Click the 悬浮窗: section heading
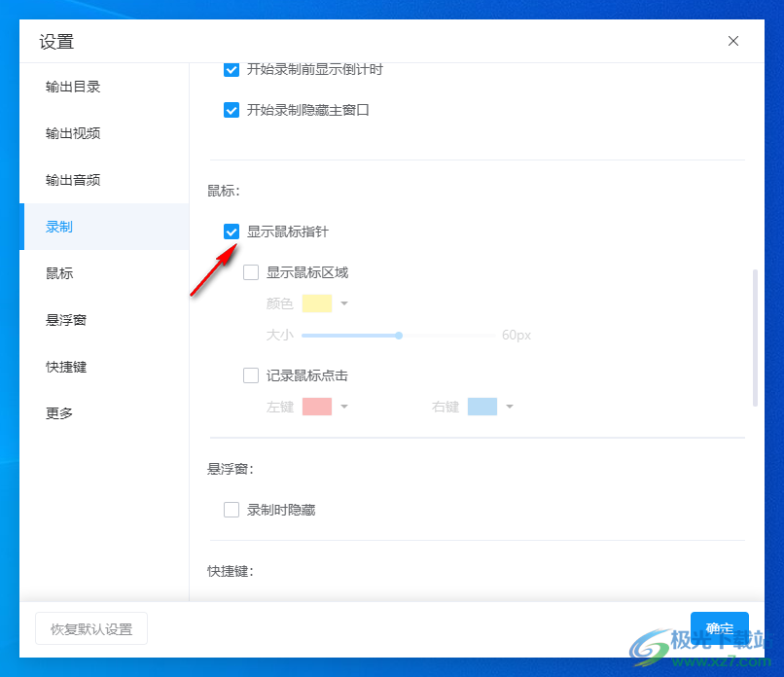 [x=231, y=469]
